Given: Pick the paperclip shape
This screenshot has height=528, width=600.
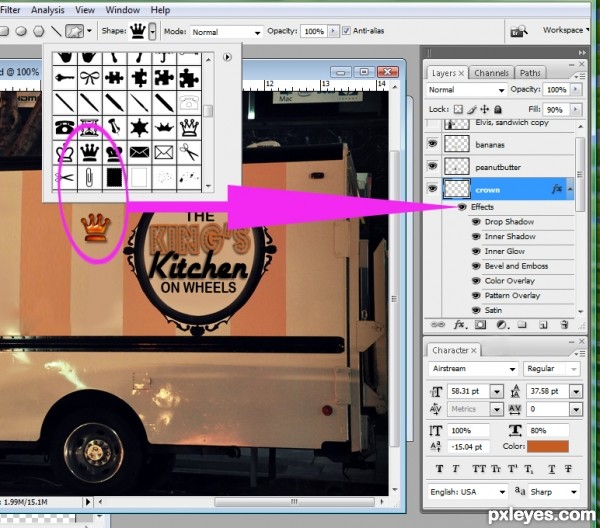Looking at the screenshot, I should pos(90,177).
